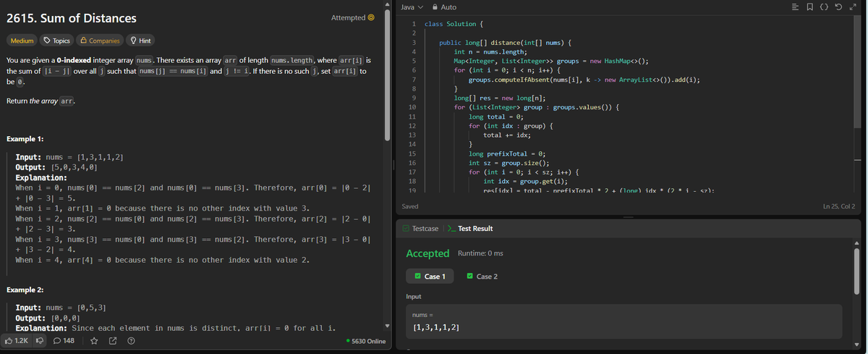Click the Return the array arr sentence
Image resolution: width=868 pixels, height=354 pixels.
(x=41, y=101)
